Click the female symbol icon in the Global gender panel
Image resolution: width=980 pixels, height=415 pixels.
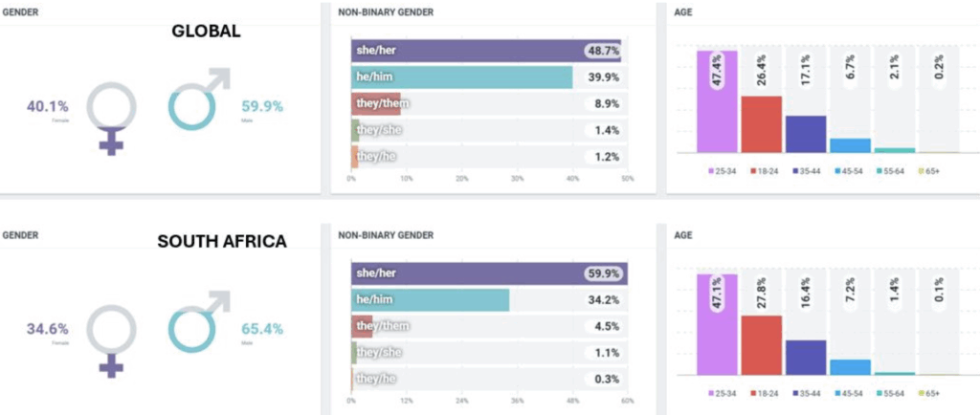click(x=112, y=113)
